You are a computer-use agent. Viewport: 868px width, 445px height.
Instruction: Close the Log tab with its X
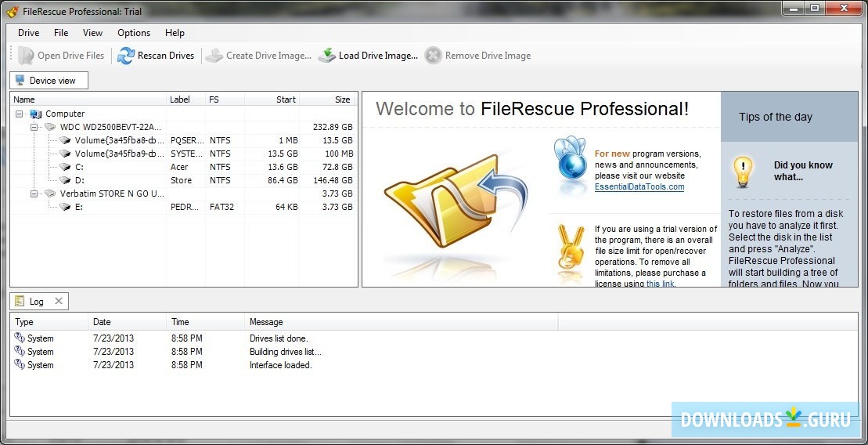click(x=59, y=301)
